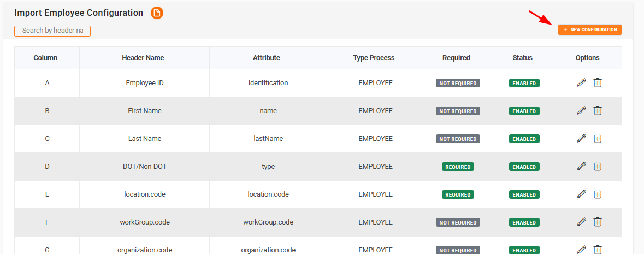Delete the First Name configuration row

click(x=598, y=111)
